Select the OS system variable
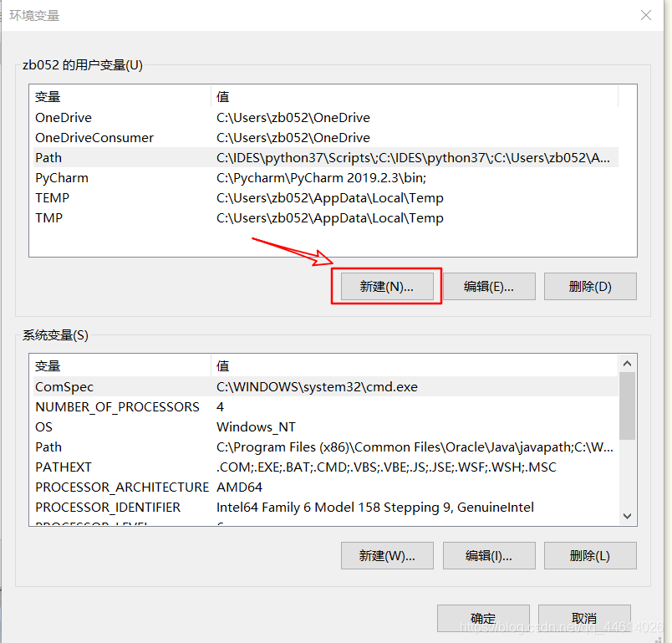 326,427
